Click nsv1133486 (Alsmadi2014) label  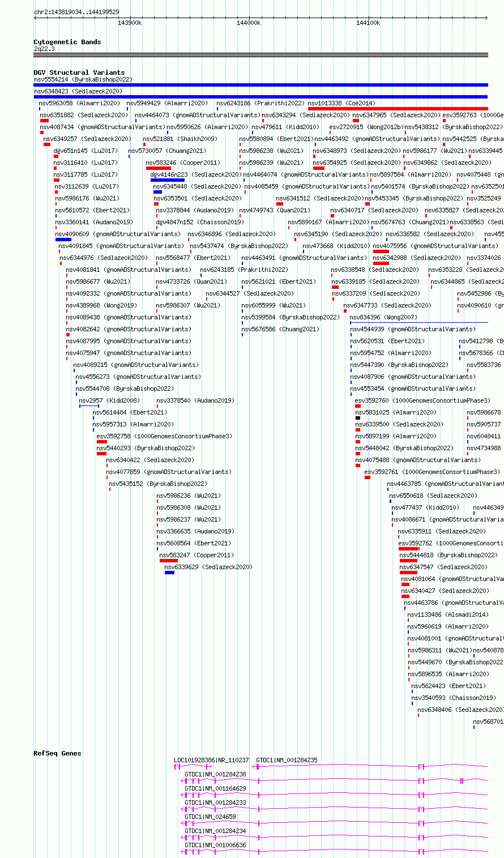(x=447, y=614)
